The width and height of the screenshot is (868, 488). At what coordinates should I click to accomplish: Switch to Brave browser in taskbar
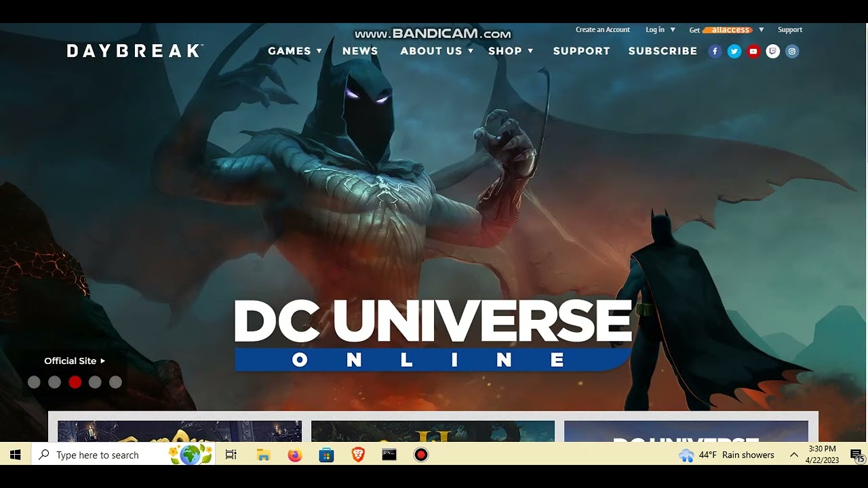(x=358, y=455)
